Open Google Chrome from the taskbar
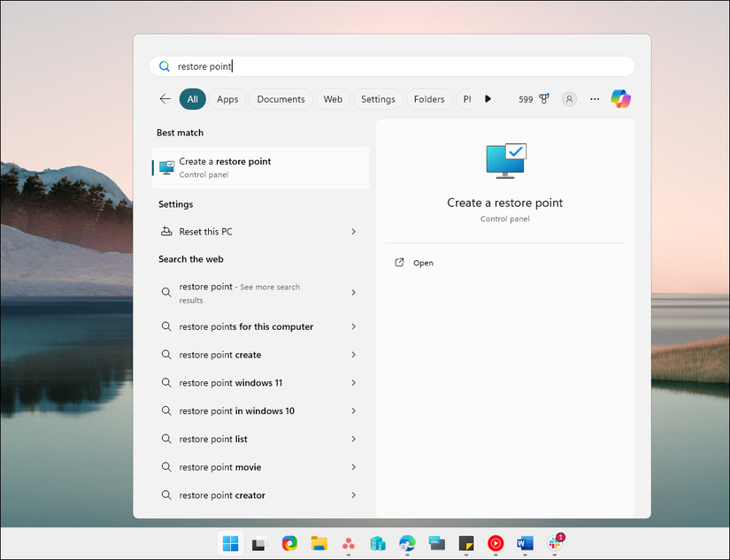 (x=289, y=543)
